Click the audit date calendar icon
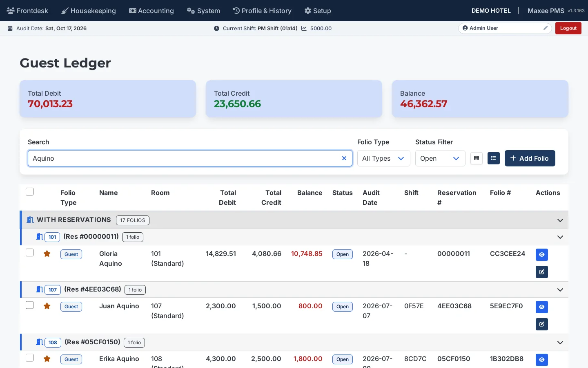588x368 pixels. (10, 29)
